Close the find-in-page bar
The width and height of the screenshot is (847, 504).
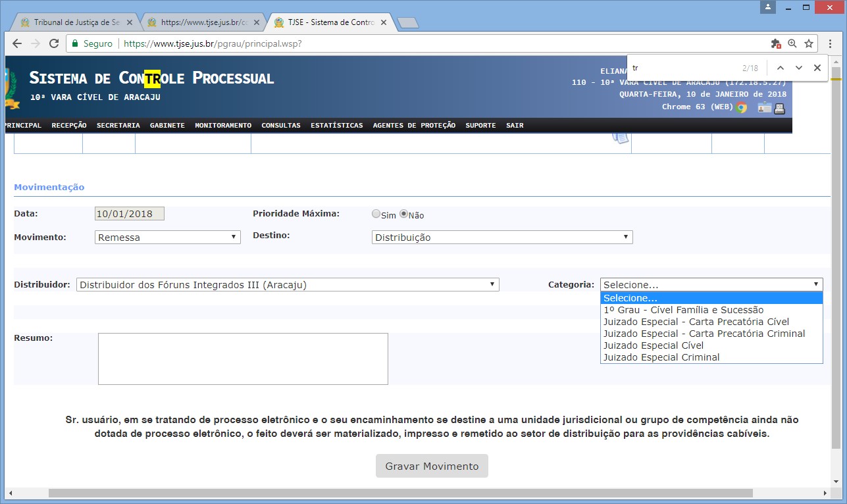(817, 68)
